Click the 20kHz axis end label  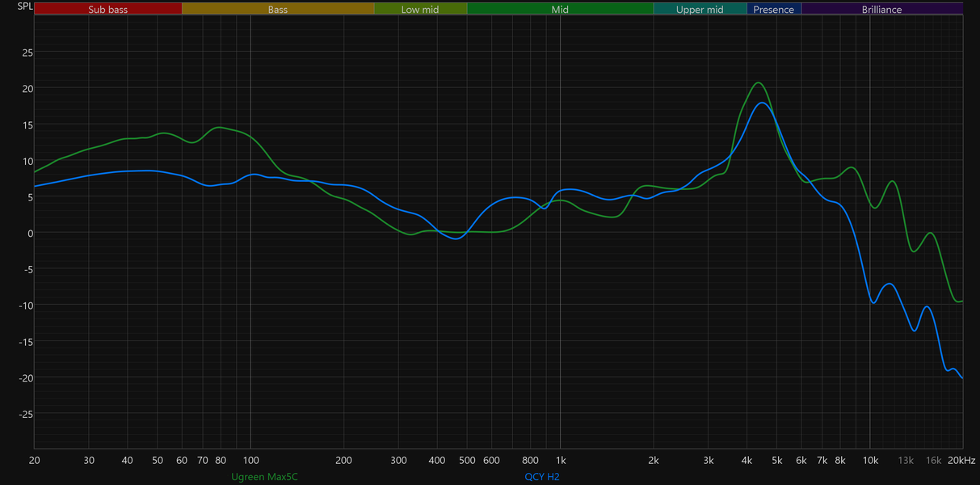(961, 460)
